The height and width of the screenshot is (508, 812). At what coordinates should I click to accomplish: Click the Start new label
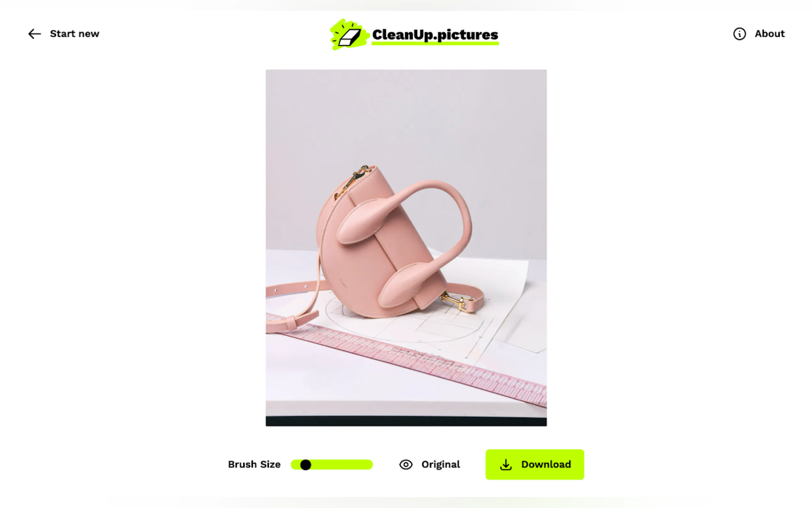[74, 34]
